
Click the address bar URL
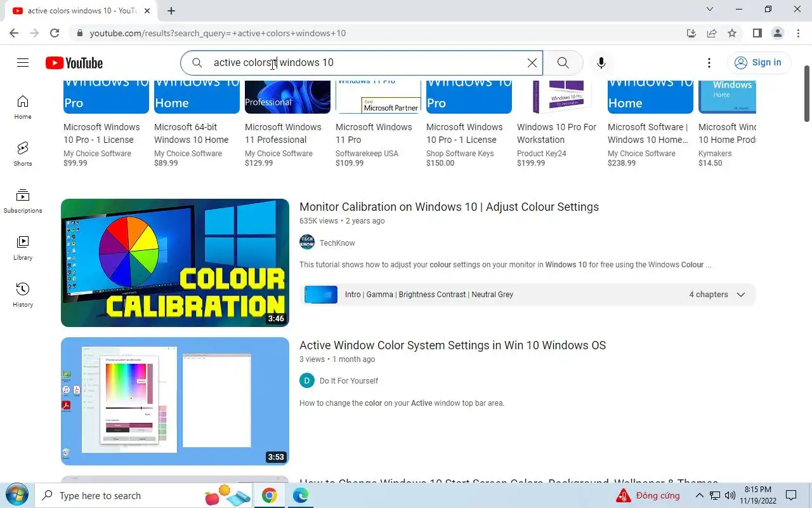[218, 33]
